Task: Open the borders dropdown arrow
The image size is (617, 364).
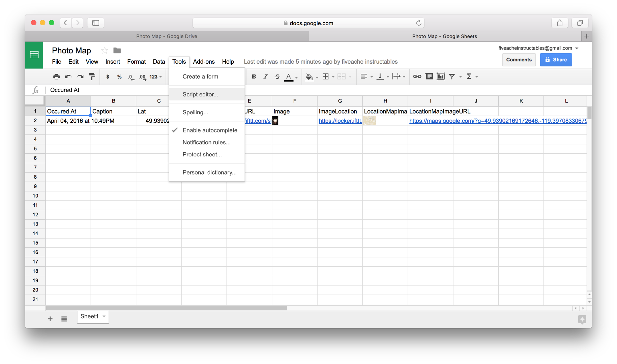Action: click(333, 77)
